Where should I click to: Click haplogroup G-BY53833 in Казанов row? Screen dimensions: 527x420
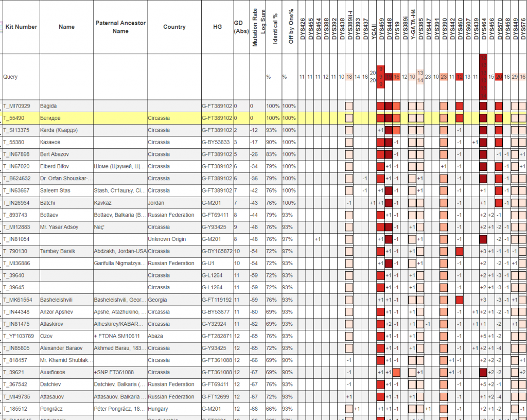coord(216,142)
